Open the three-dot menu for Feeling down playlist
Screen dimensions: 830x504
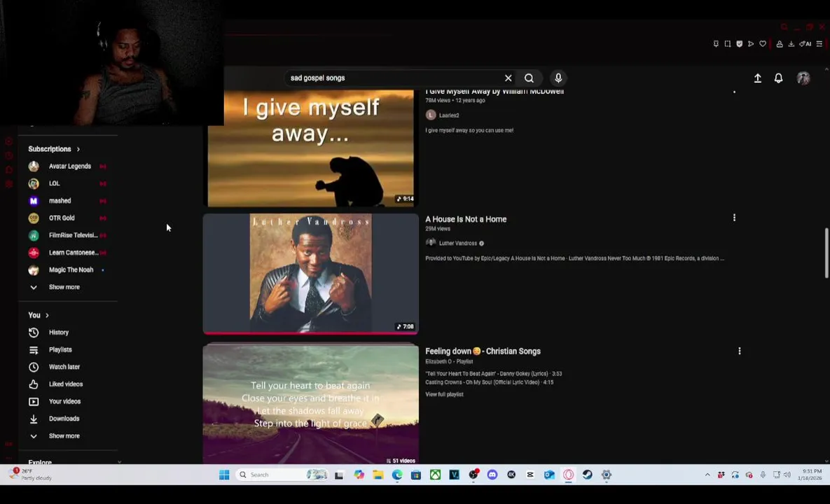[x=739, y=351]
